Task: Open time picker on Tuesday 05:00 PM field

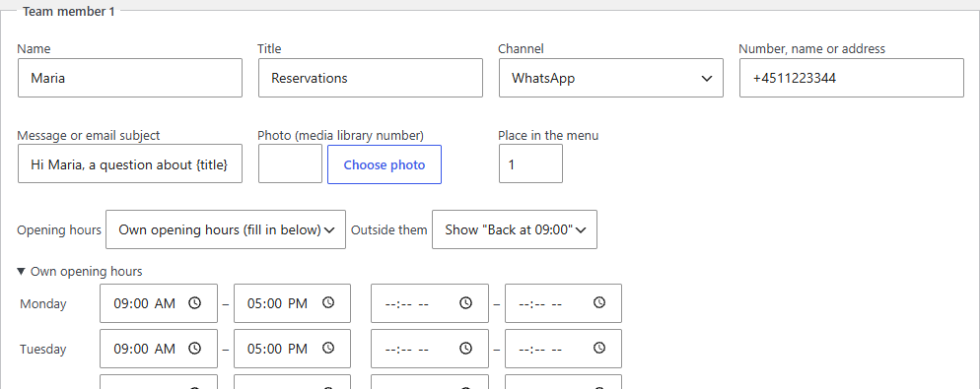Action: [328, 348]
